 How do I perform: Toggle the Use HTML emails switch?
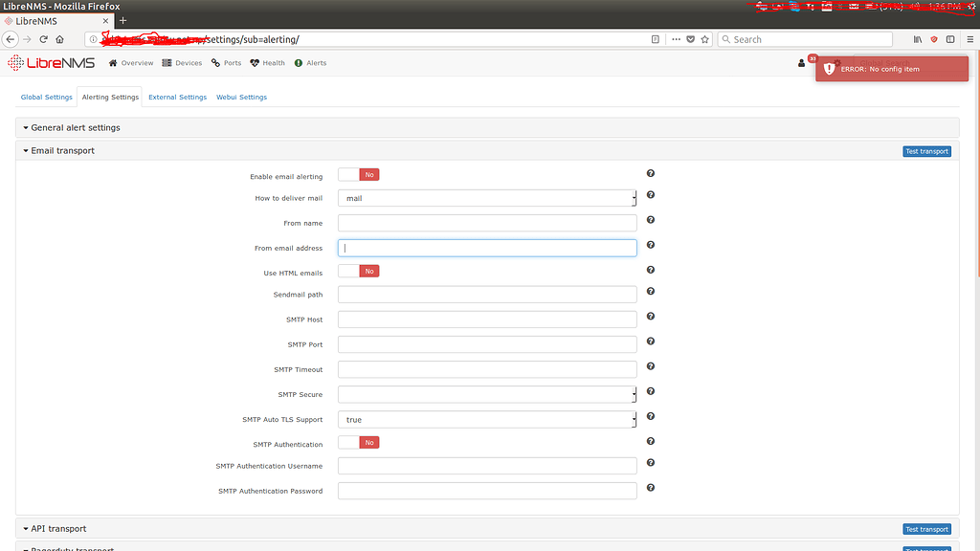[359, 272]
